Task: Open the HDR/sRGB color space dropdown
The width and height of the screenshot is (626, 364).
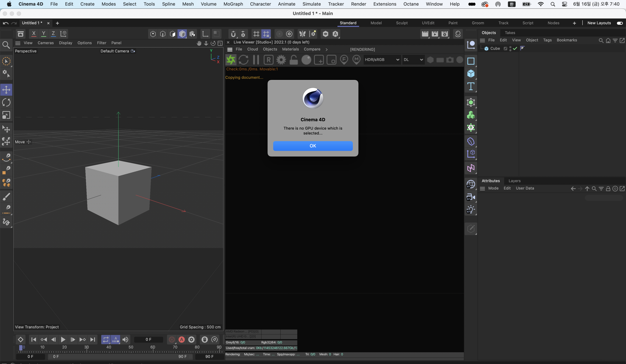Action: pos(382,60)
